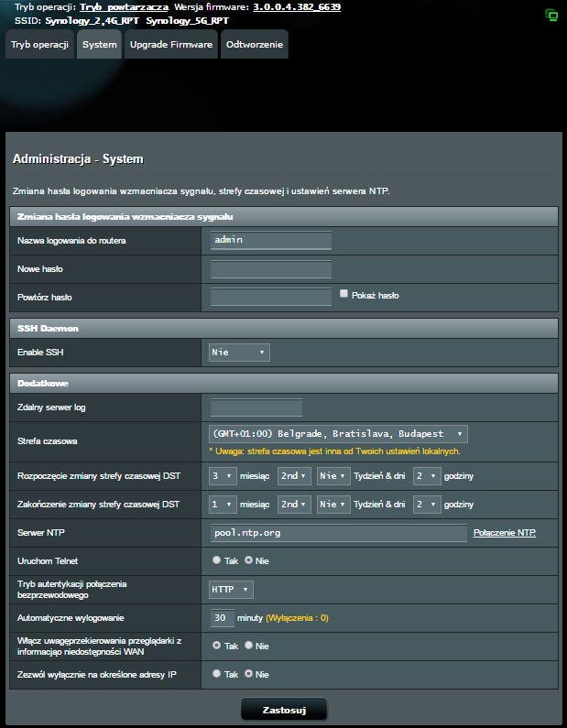Click the timezone warning Uwaga text
This screenshot has height=728, width=567.
coord(334,451)
